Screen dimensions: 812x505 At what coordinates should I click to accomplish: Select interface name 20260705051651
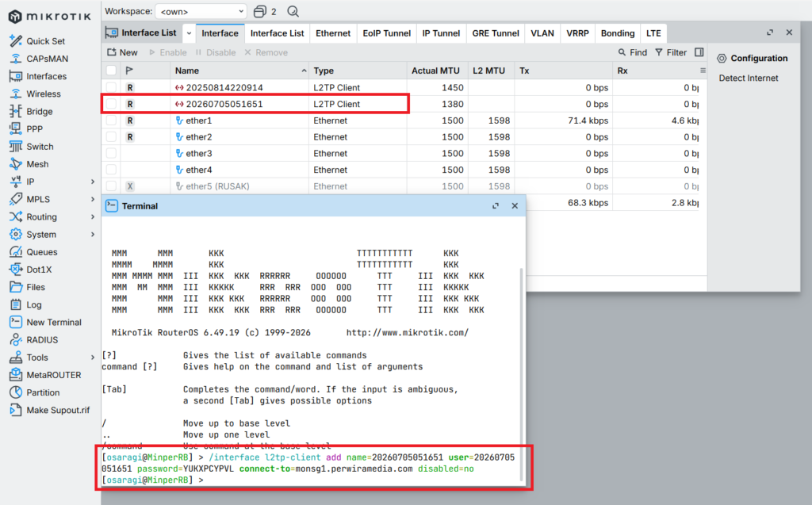[224, 104]
